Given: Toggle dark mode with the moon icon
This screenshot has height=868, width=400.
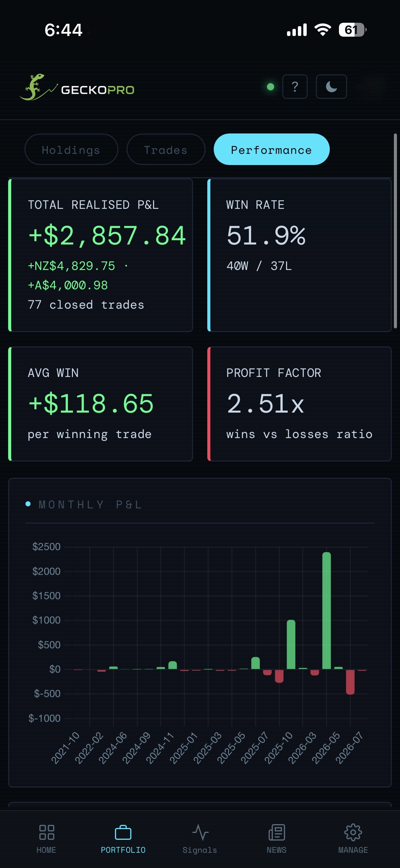Looking at the screenshot, I should 331,87.
